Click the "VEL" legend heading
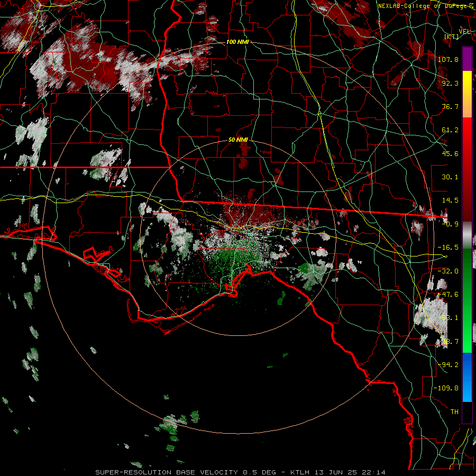476x476 pixels. (464, 31)
